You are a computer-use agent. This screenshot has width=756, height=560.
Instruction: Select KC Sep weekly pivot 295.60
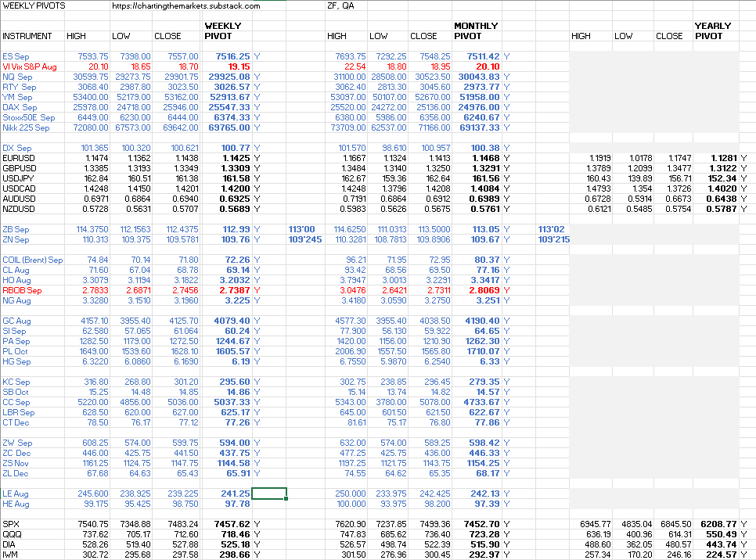coord(235,381)
